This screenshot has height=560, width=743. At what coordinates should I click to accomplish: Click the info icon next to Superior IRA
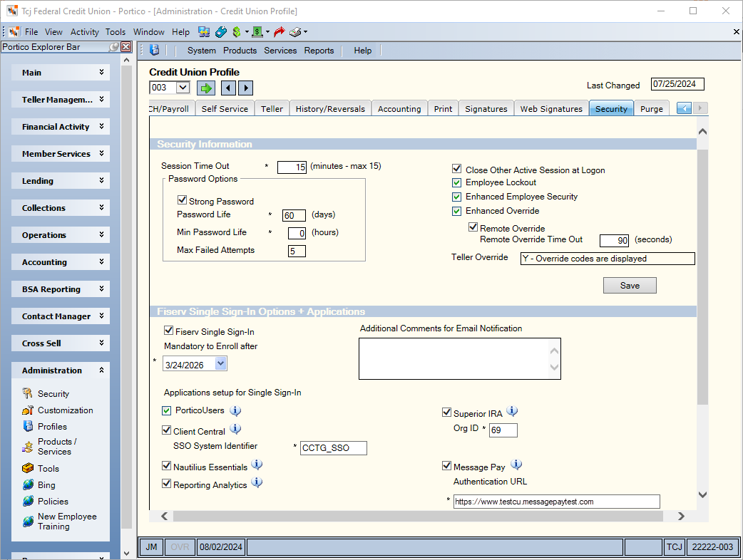tap(512, 411)
